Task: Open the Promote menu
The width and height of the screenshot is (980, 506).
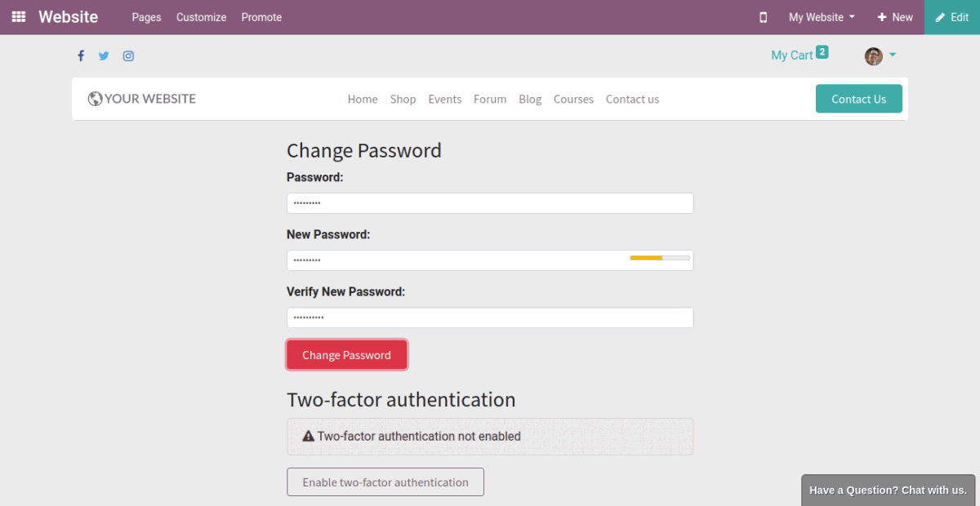Action: pos(261,17)
